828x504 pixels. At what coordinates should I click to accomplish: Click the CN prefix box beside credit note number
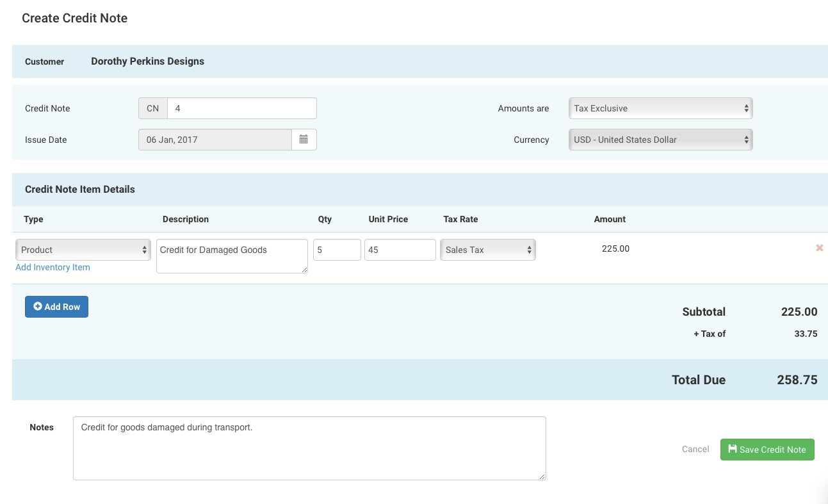[152, 108]
